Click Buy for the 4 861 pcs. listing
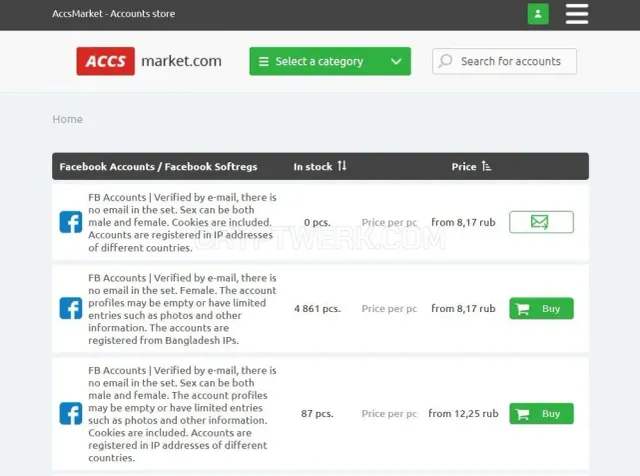 [x=541, y=309]
